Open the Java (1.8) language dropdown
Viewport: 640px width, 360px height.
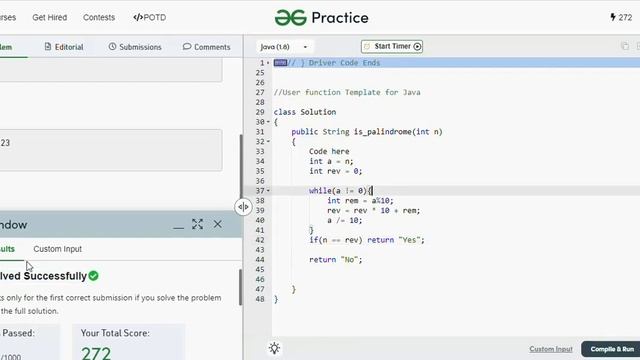pos(284,47)
